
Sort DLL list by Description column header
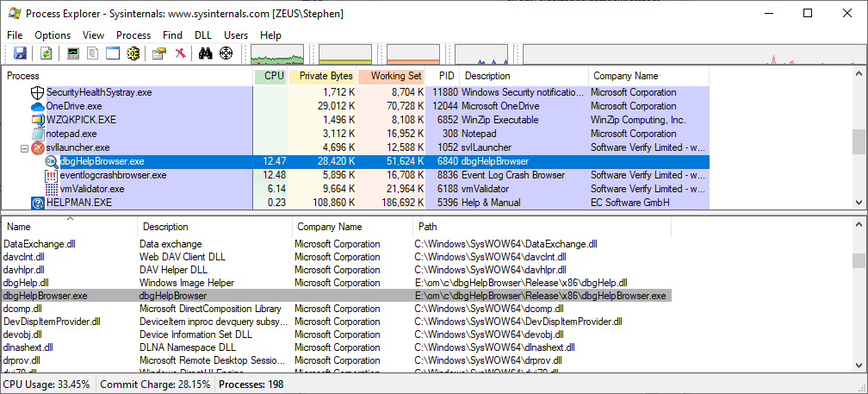(x=214, y=227)
